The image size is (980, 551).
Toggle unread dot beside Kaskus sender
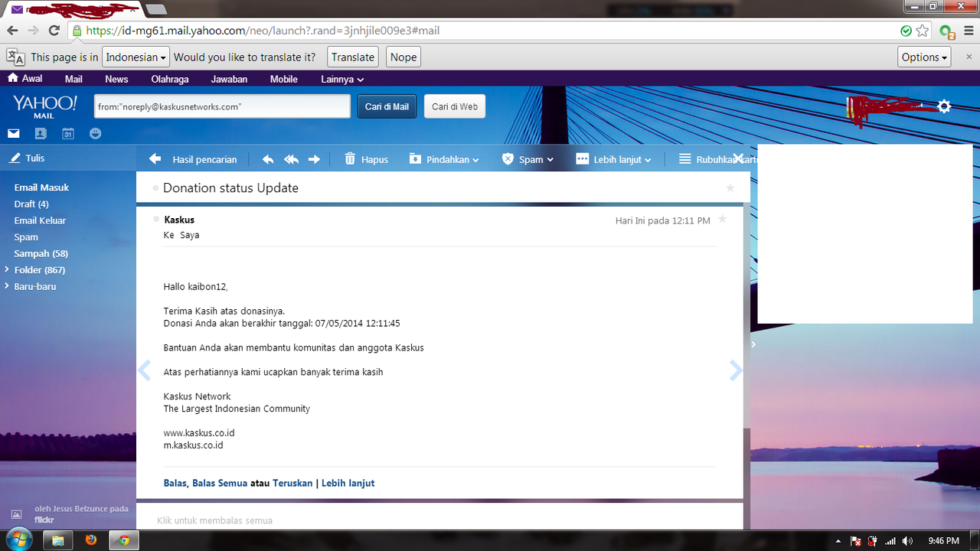pos(156,220)
